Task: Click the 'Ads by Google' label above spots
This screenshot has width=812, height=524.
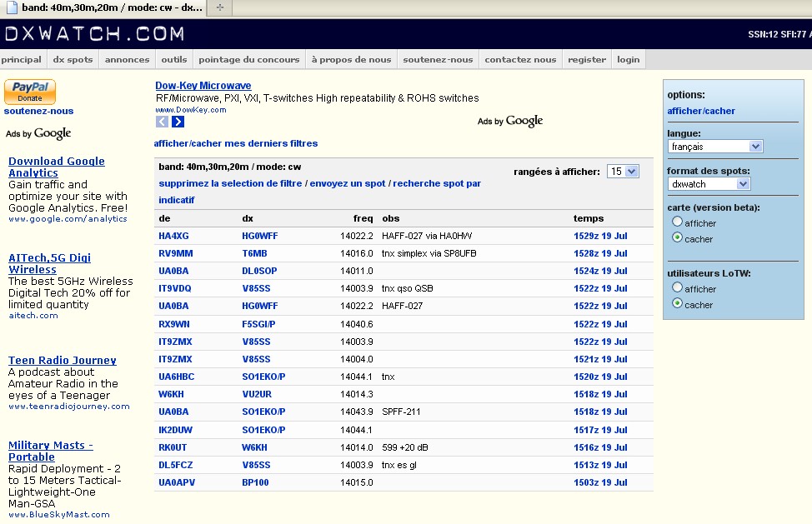Action: (510, 121)
